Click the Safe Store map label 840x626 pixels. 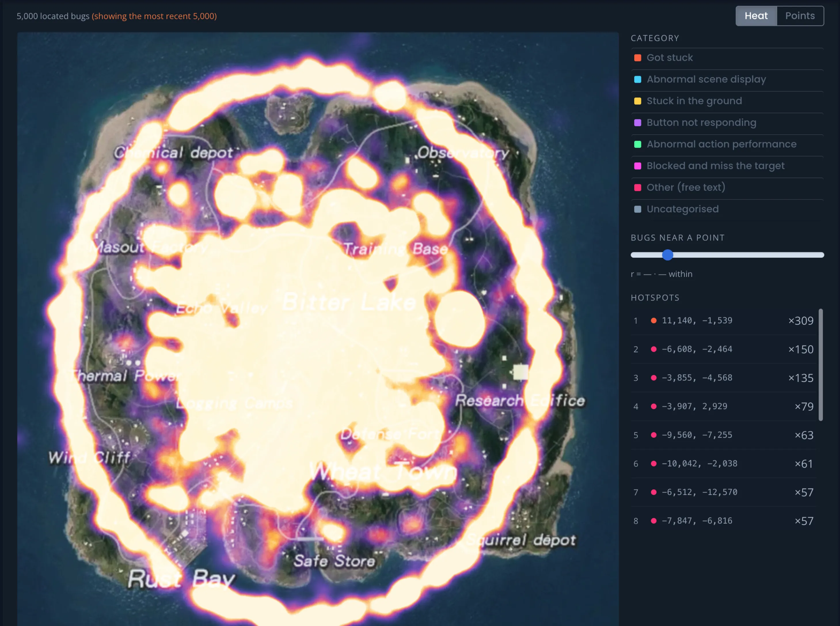pos(335,561)
